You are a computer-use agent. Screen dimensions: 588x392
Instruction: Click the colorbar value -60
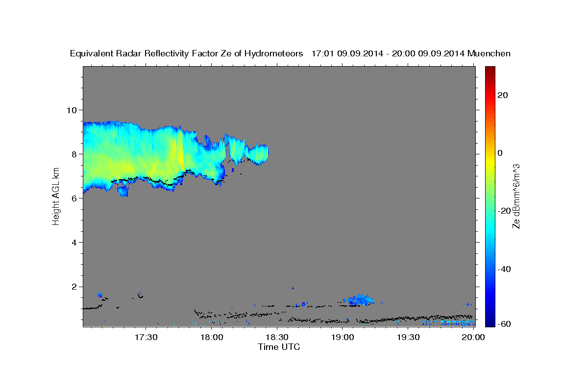point(504,324)
